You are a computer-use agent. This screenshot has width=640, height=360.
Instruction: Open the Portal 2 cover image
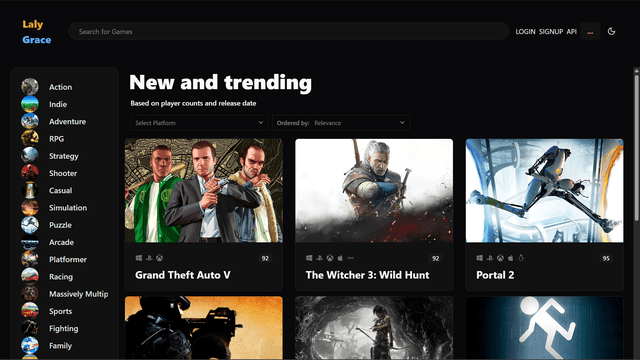(544, 191)
